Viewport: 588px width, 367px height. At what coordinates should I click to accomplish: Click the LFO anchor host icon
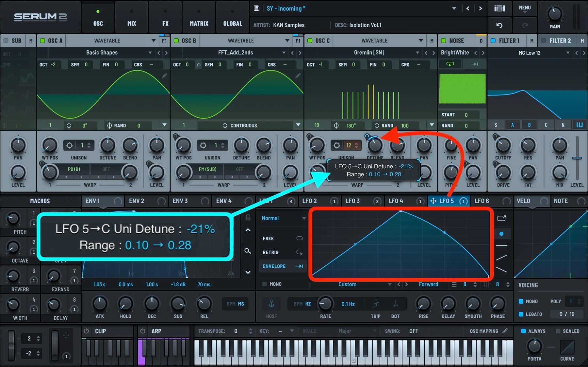pyautogui.click(x=271, y=304)
